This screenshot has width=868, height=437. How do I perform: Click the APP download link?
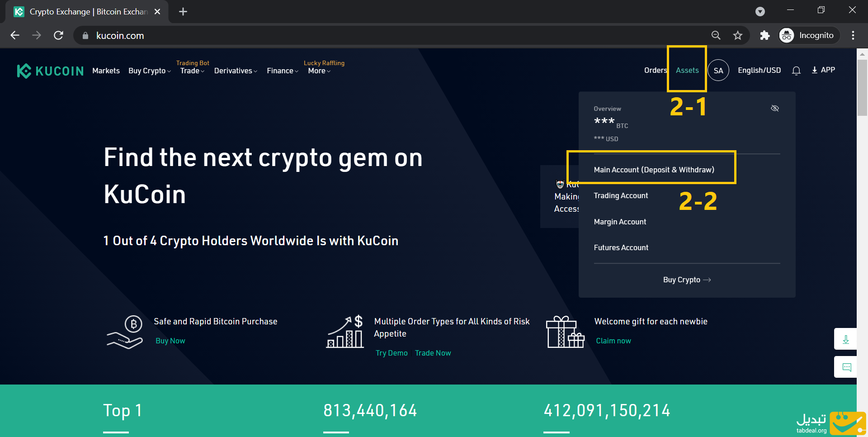(x=823, y=70)
